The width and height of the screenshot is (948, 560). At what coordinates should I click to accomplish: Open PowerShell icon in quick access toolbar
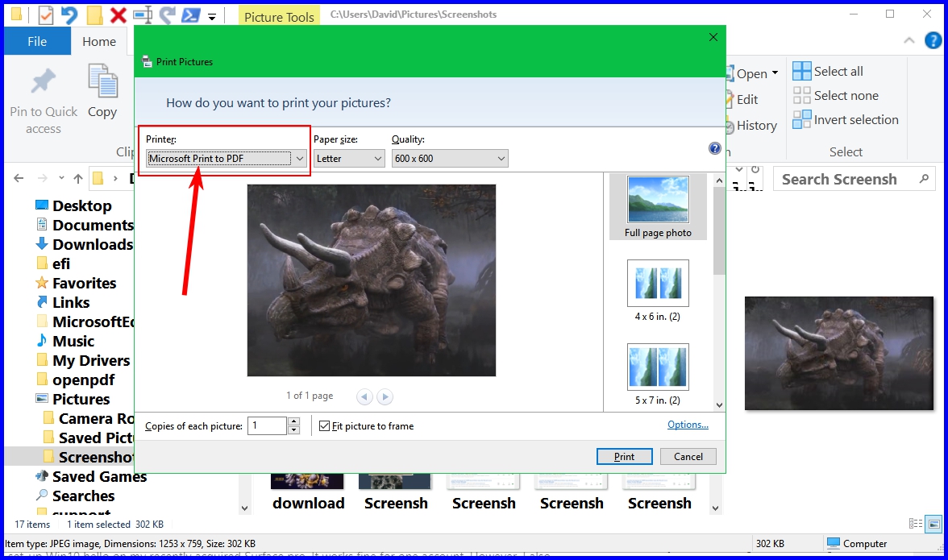pyautogui.click(x=191, y=15)
